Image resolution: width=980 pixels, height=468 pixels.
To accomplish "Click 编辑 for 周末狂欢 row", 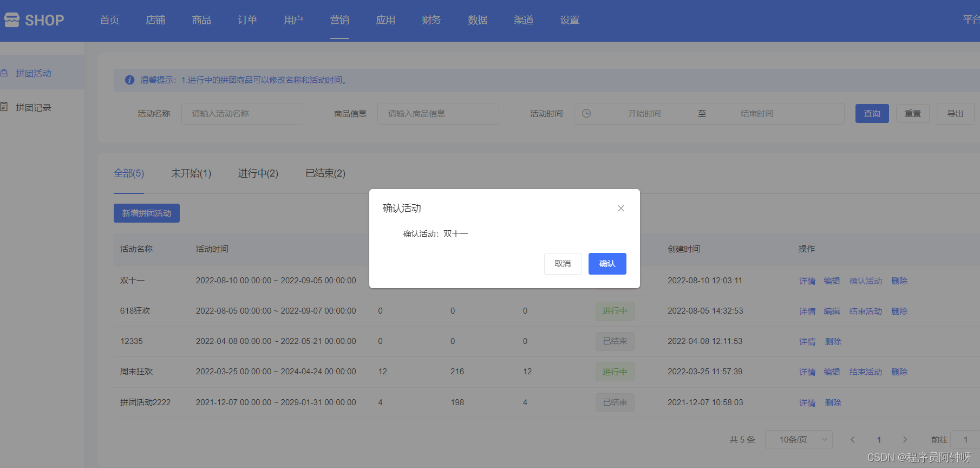I will (832, 372).
